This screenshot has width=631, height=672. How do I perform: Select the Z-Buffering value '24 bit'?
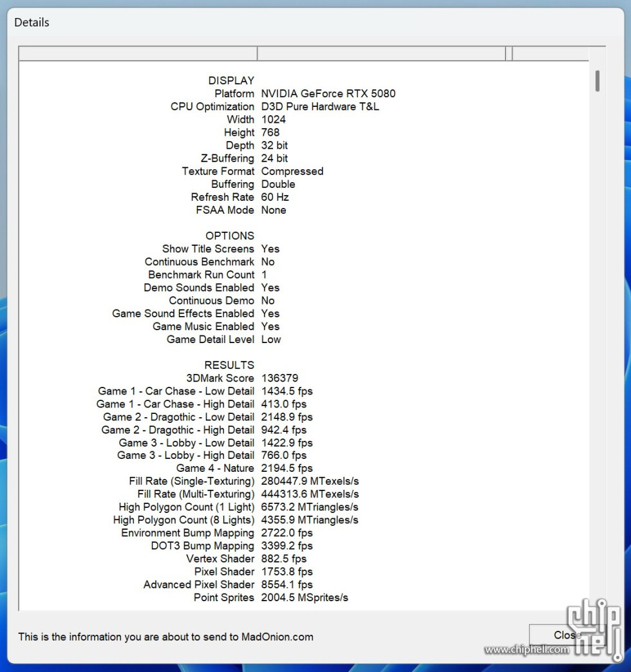pyautogui.click(x=274, y=158)
